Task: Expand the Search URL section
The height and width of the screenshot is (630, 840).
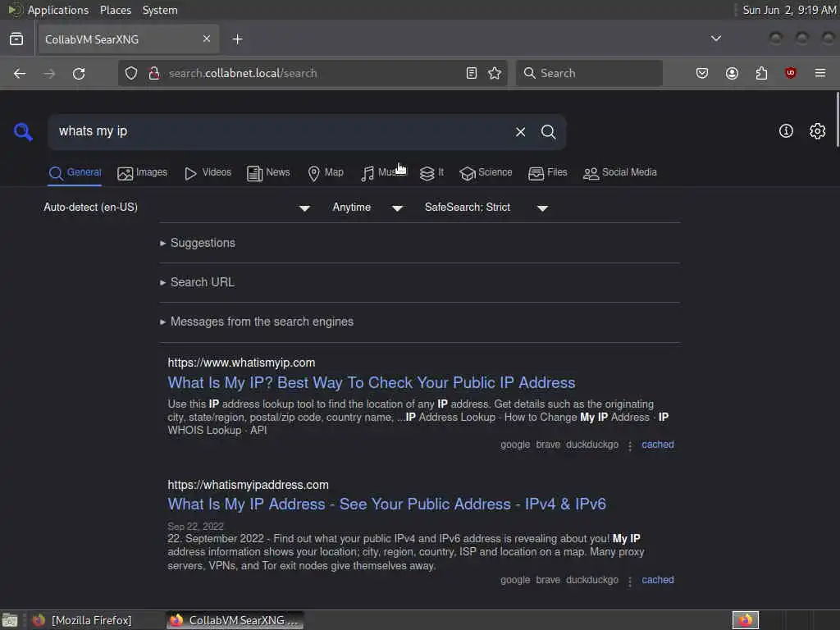Action: [197, 282]
